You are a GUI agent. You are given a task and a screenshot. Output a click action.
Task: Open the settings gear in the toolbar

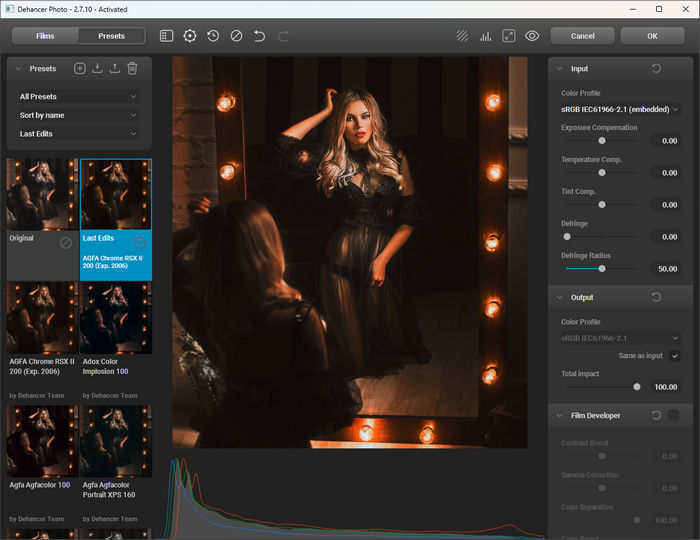[190, 36]
